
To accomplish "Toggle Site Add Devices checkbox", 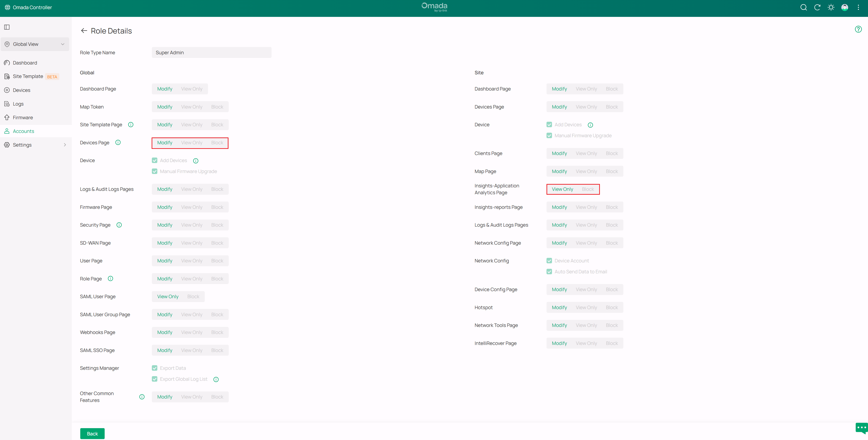I will pyautogui.click(x=549, y=125).
